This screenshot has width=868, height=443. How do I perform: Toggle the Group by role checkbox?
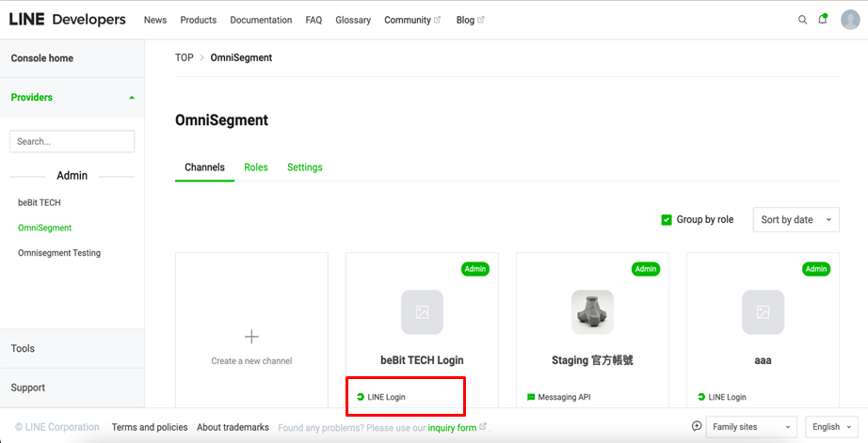[x=667, y=219]
